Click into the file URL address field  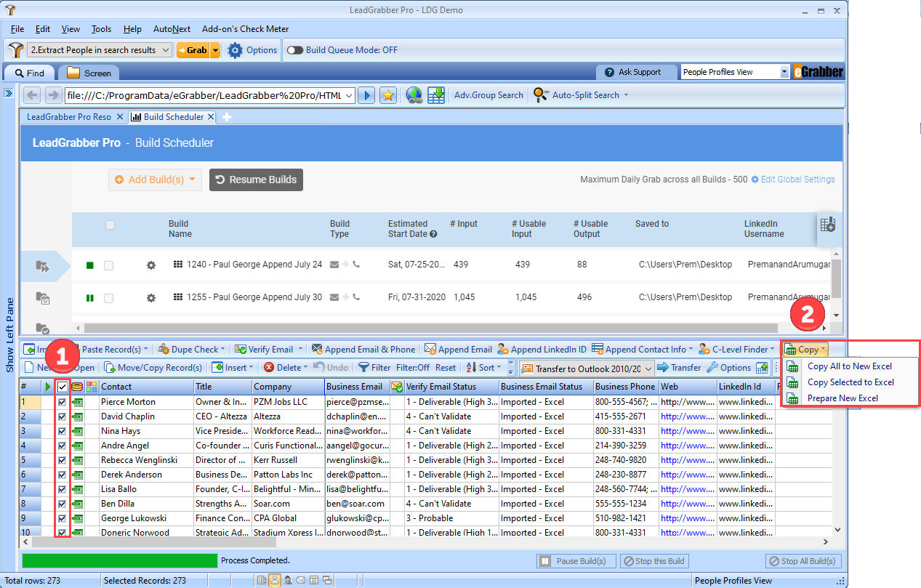pos(203,95)
